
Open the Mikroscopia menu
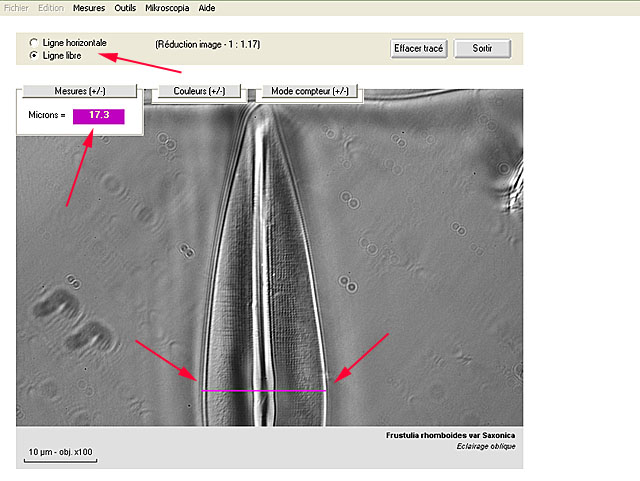(x=167, y=8)
